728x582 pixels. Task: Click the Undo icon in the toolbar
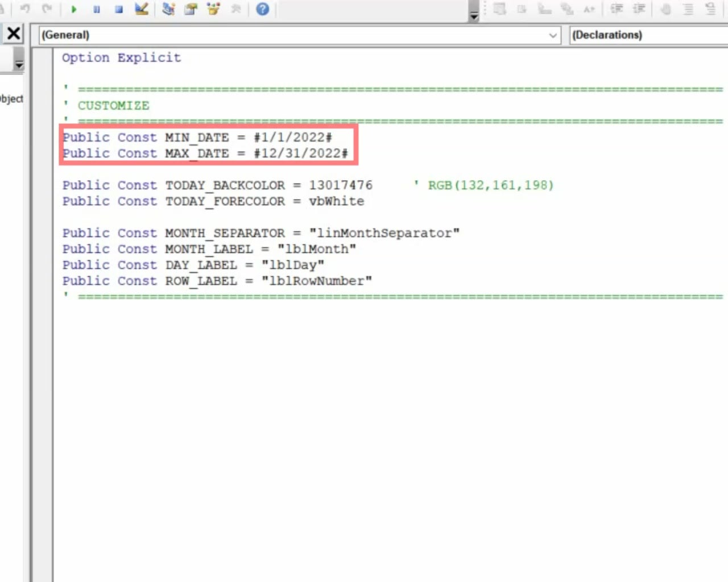[24, 9]
